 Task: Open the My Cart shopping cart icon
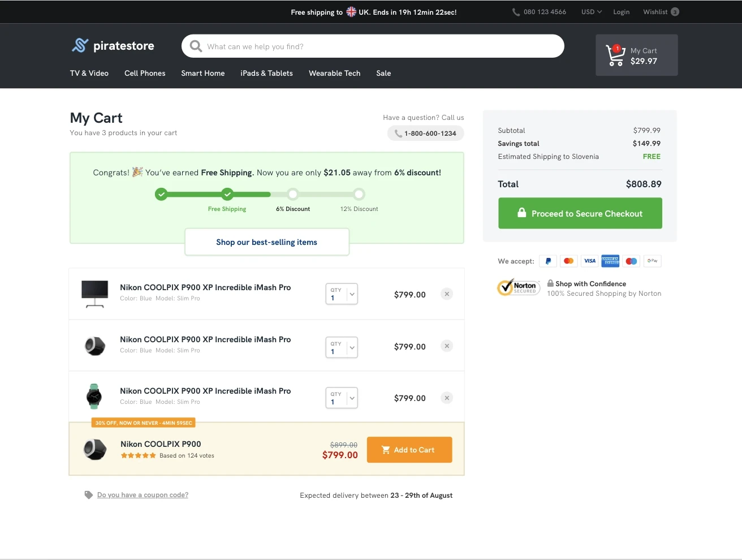(615, 55)
